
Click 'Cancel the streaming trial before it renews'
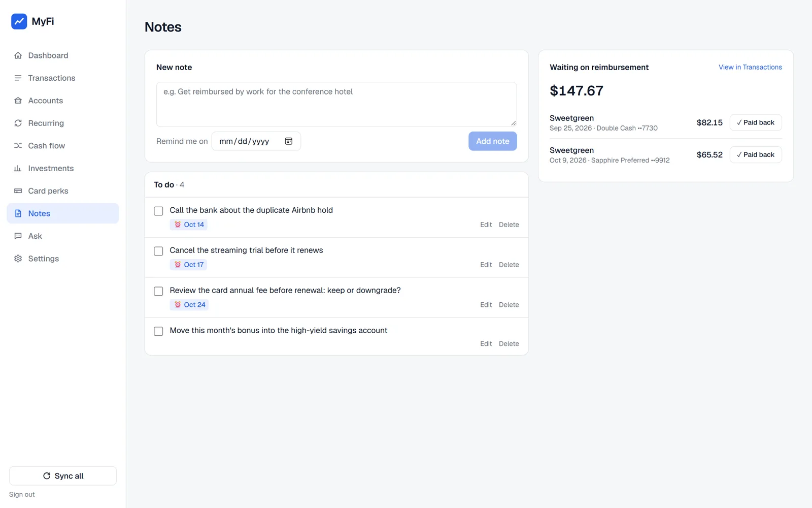pyautogui.click(x=246, y=250)
